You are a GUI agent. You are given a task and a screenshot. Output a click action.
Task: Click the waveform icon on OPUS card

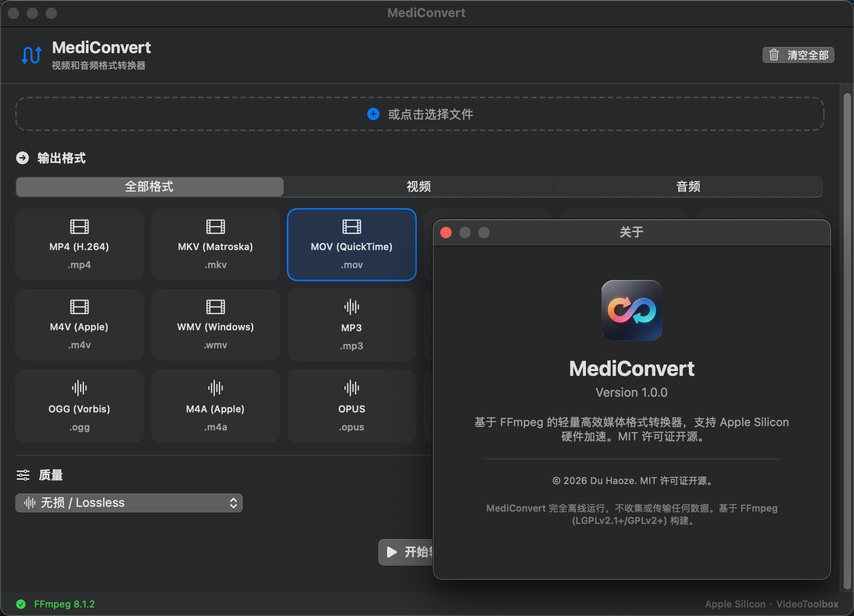[352, 388]
